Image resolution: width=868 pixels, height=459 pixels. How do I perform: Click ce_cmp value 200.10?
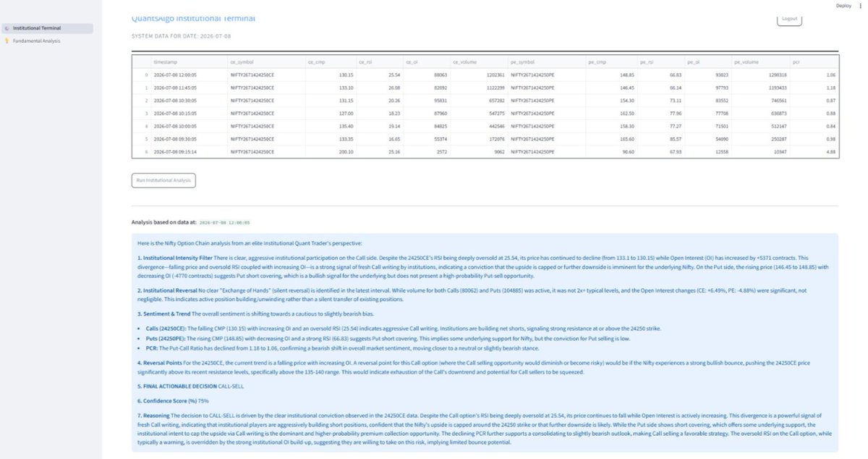coord(330,151)
